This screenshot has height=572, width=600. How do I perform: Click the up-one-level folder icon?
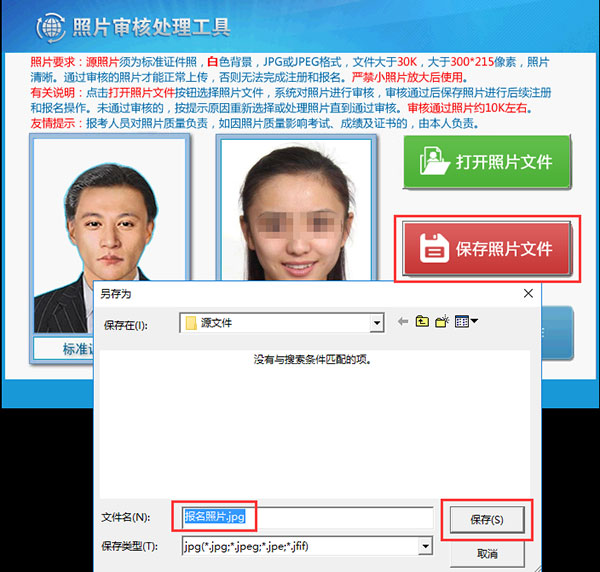click(422, 321)
